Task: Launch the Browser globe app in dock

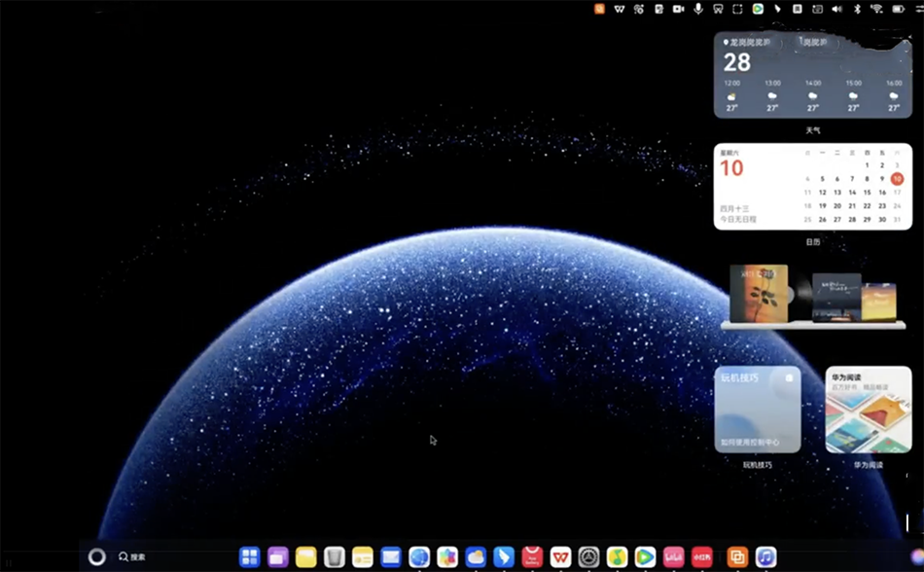Action: (x=419, y=556)
